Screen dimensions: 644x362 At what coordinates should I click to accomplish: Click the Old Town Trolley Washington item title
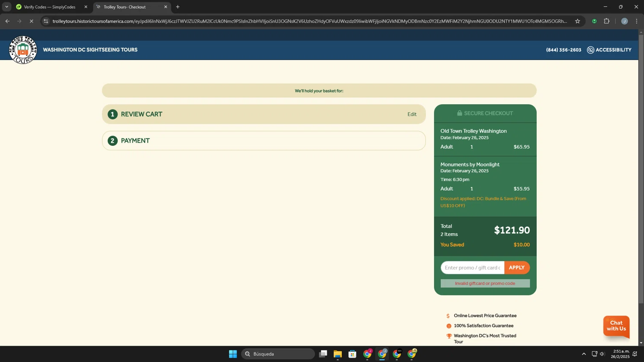pyautogui.click(x=473, y=131)
